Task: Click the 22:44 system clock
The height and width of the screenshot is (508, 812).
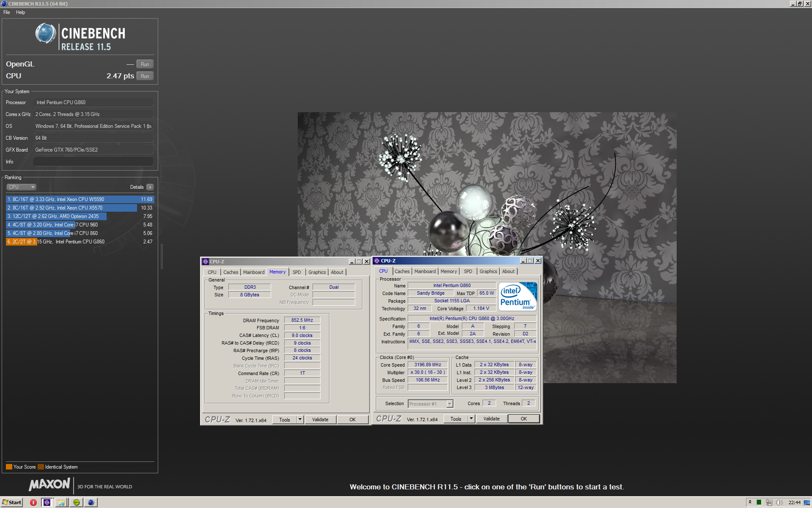Action: tap(794, 502)
